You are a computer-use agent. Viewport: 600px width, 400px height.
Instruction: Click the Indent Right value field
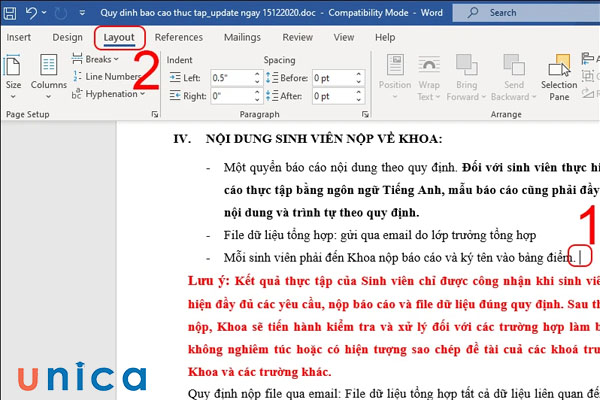pyautogui.click(x=232, y=96)
